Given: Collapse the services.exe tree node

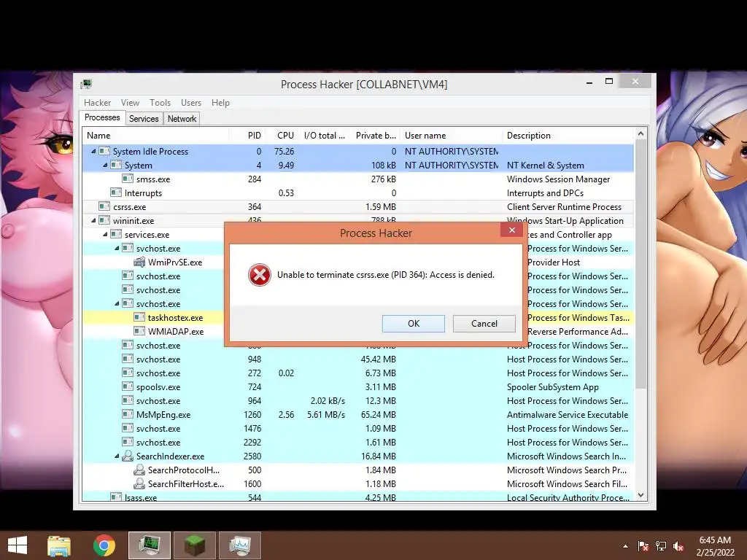Looking at the screenshot, I should tap(105, 234).
